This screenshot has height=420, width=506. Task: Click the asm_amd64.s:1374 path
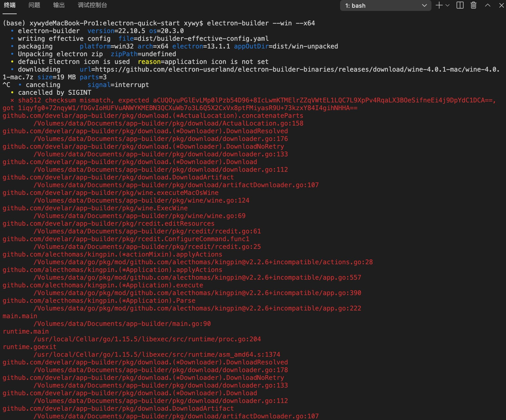pyautogui.click(x=157, y=354)
